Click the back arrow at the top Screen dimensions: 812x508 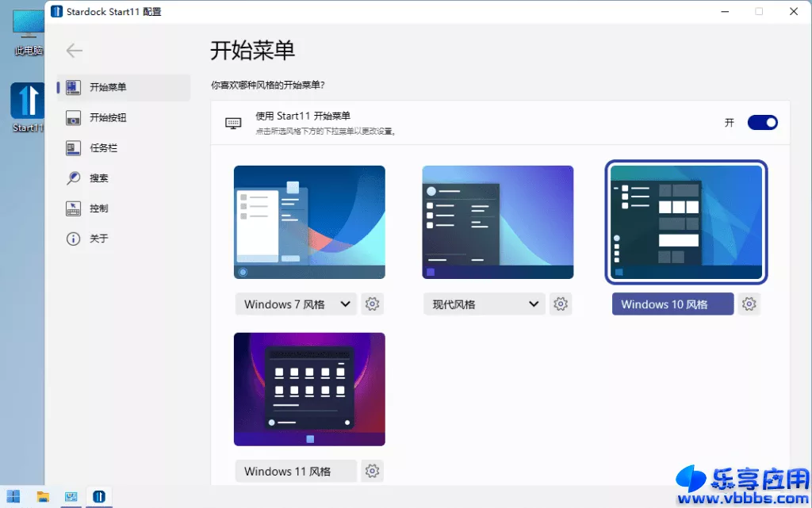click(x=73, y=50)
